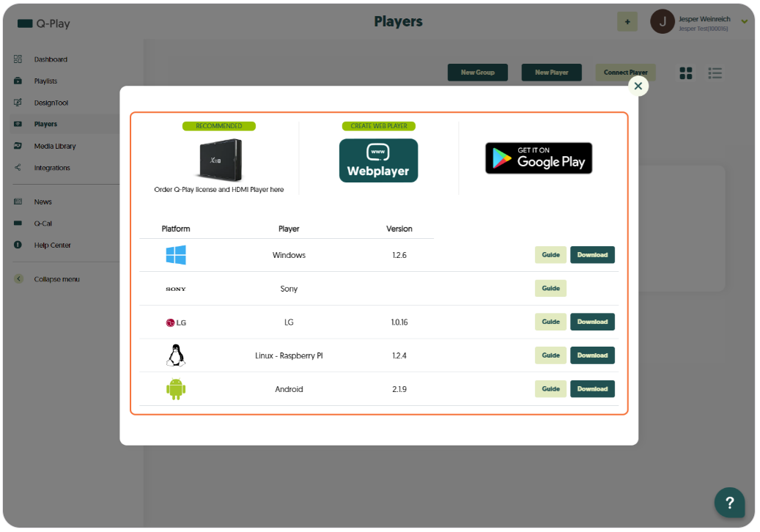Open DesignTool in sidebar menu
Screen dimensions: 760x532
(51, 103)
